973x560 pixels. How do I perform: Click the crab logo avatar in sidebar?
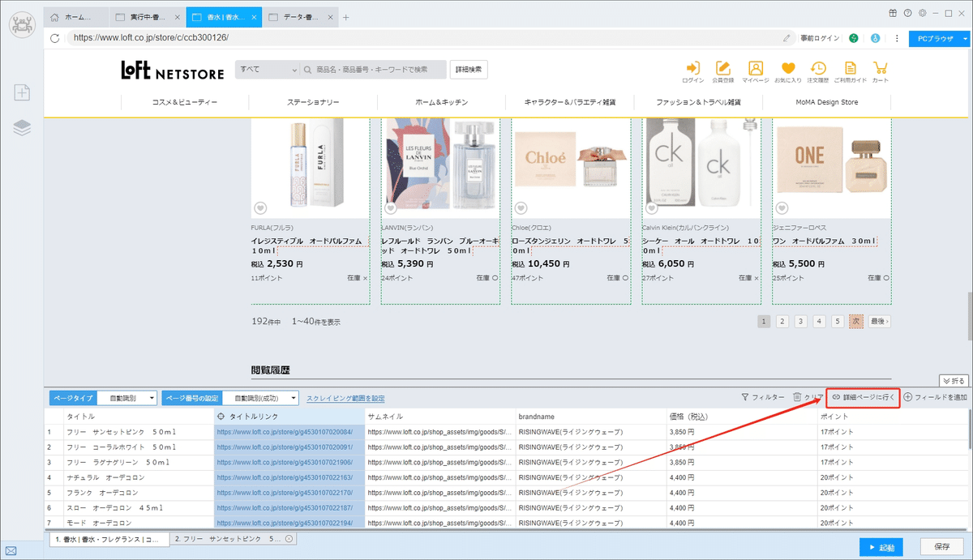click(x=21, y=24)
